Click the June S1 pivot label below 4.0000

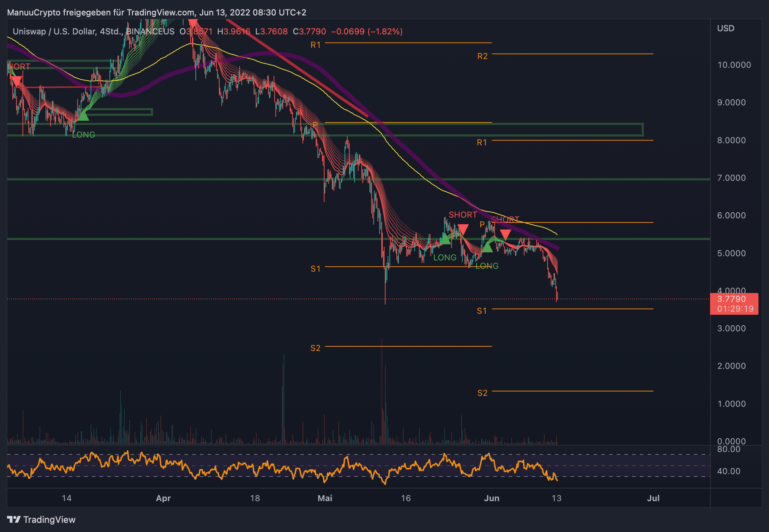(482, 311)
